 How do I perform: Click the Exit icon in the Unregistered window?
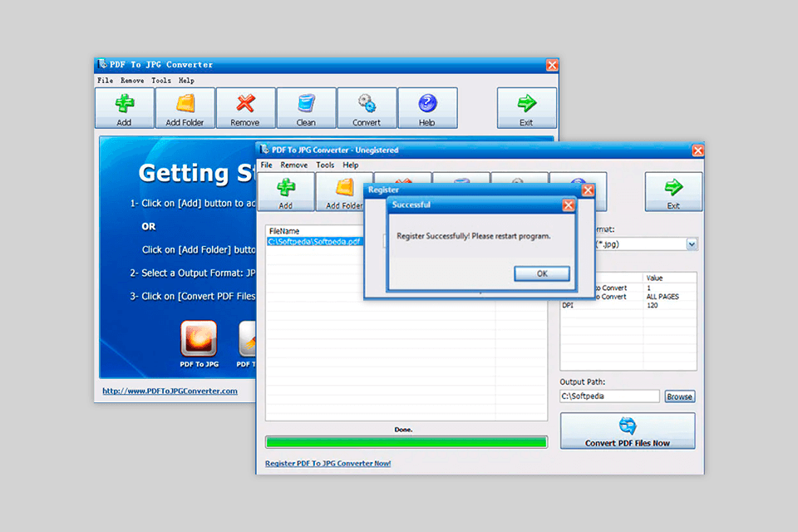pyautogui.click(x=673, y=188)
